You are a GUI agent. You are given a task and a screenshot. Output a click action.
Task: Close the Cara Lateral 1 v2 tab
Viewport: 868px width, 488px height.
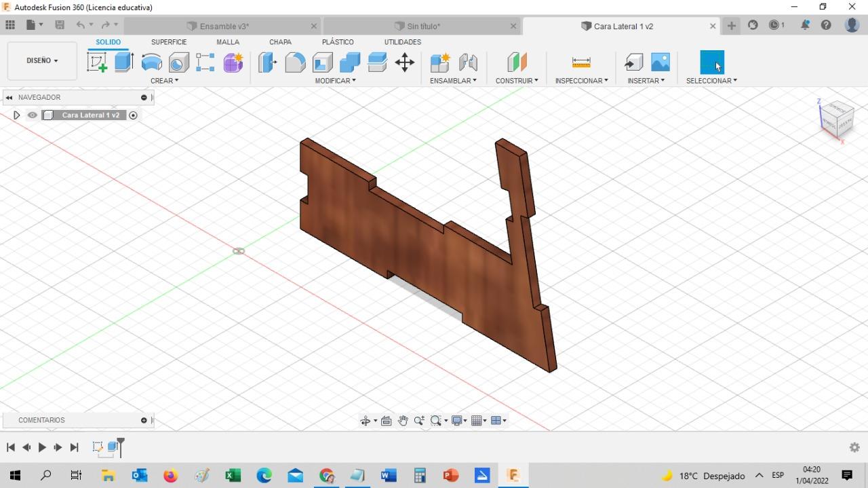(713, 26)
